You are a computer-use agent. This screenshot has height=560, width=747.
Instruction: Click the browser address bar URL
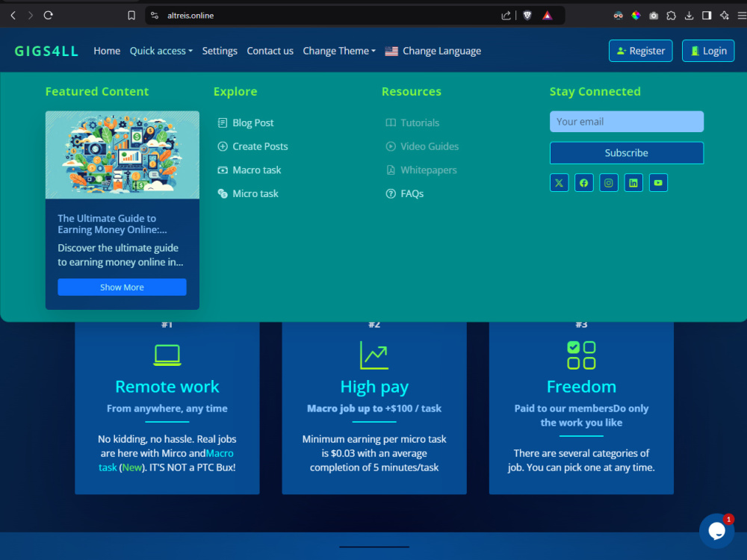pos(190,15)
